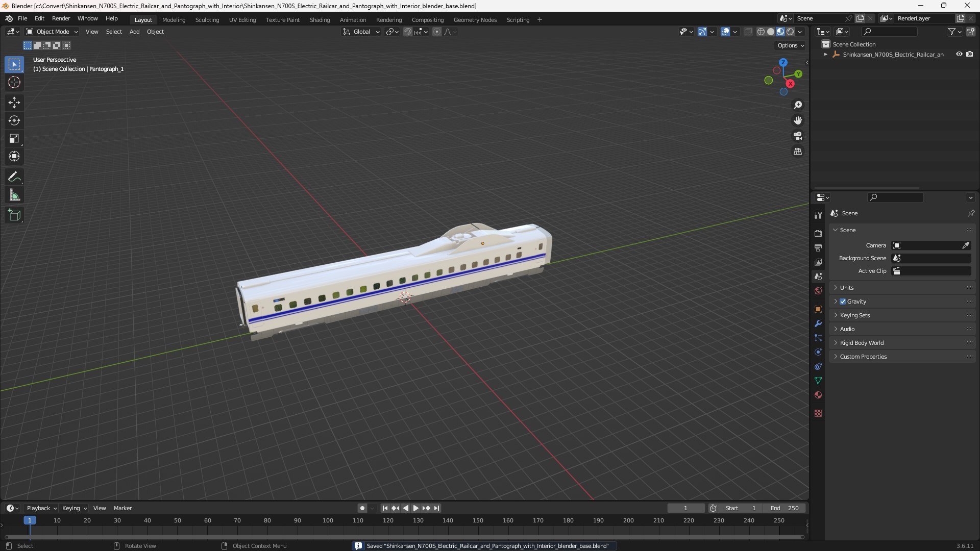Hide the Shinkansen collection in viewport
Screen dimensions: 980x551
point(959,54)
